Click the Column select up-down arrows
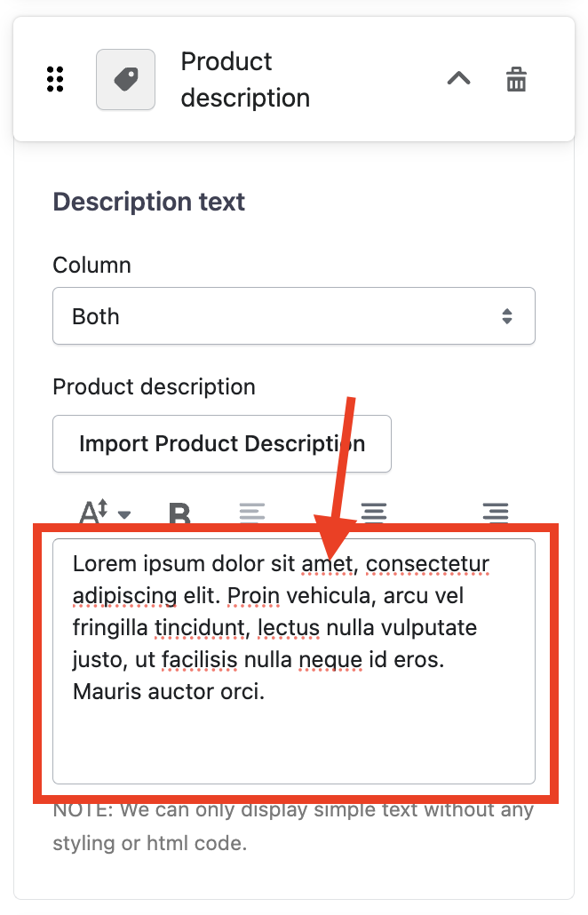 tap(506, 316)
